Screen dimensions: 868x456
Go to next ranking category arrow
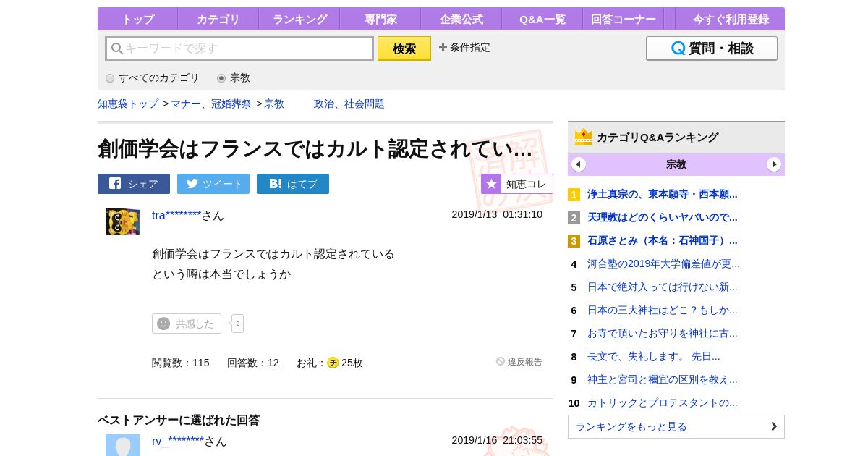coord(774,164)
